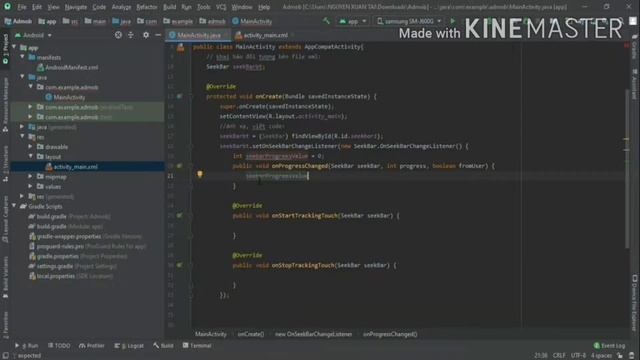Click the Admob project breadcrumb icon
The height and width of the screenshot is (360, 640).
click(x=8, y=21)
